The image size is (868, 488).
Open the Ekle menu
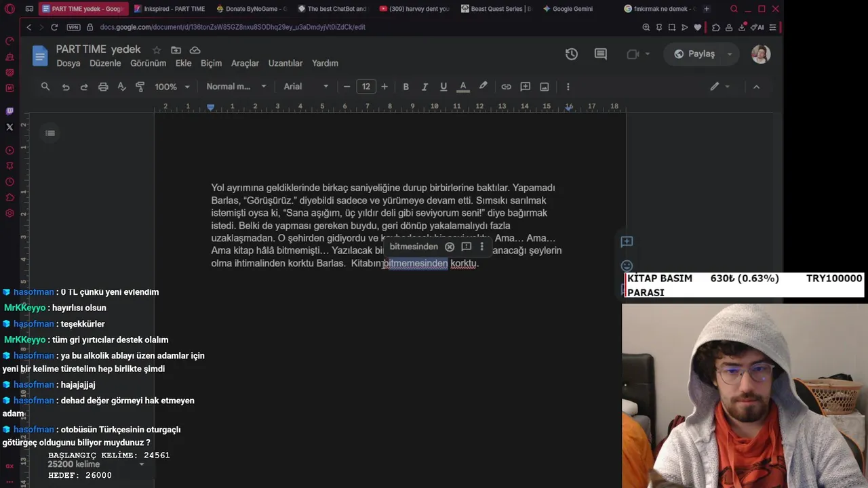[x=183, y=63]
